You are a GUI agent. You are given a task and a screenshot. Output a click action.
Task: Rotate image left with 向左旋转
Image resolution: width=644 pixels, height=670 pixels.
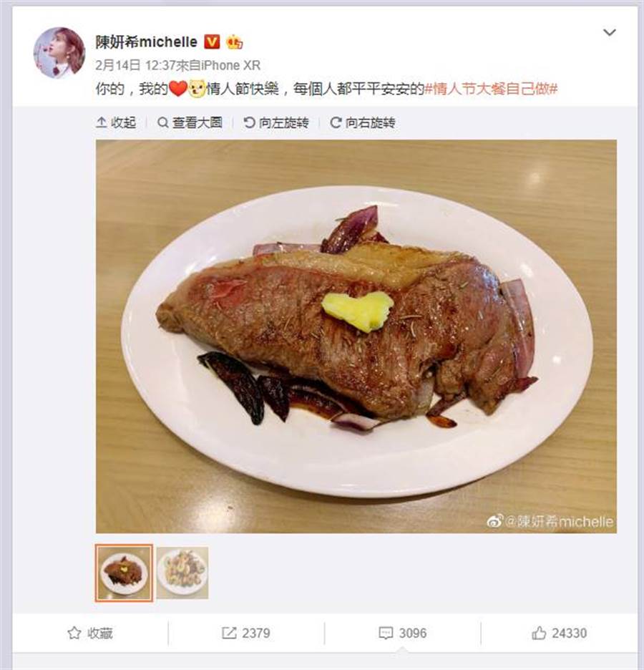(276, 122)
